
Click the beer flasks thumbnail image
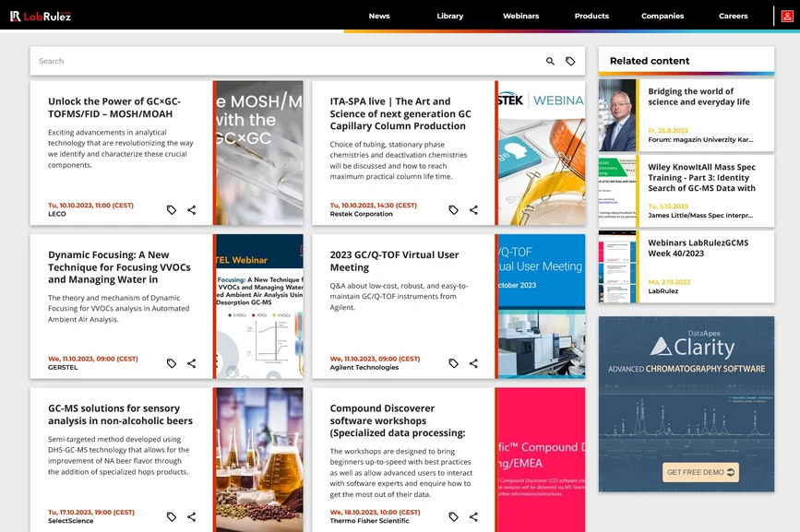259,460
